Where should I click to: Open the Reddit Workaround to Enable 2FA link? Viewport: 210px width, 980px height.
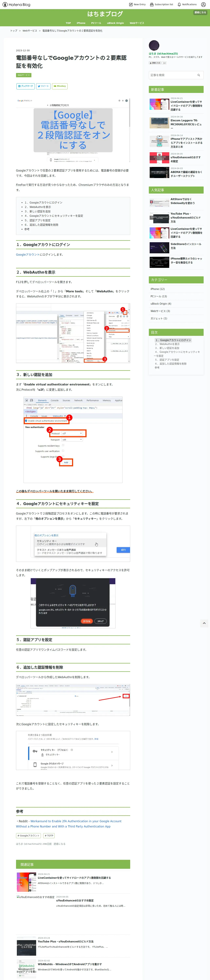(69, 824)
